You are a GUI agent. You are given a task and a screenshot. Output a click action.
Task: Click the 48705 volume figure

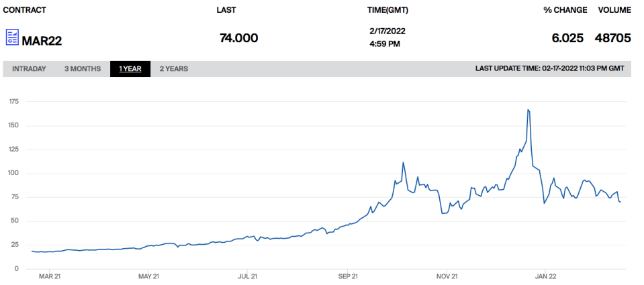(612, 38)
